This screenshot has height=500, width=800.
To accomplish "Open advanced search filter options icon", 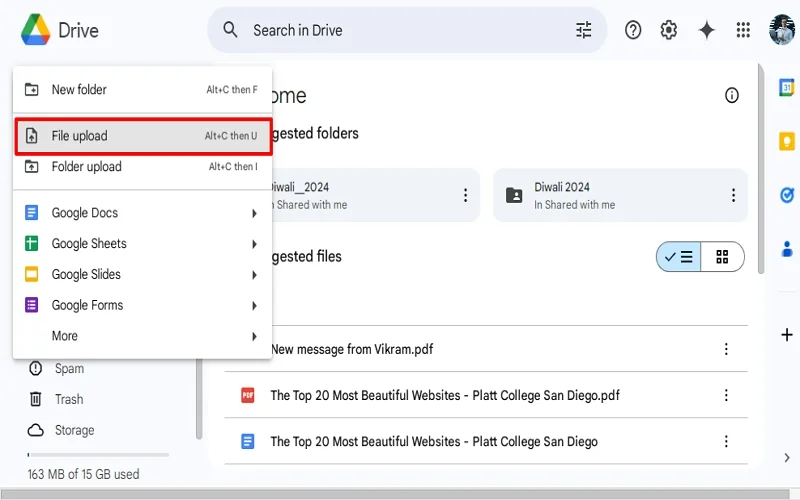I will [584, 30].
